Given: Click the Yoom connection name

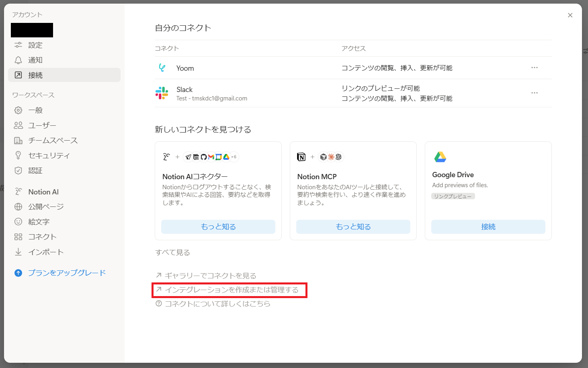Looking at the screenshot, I should click(185, 68).
